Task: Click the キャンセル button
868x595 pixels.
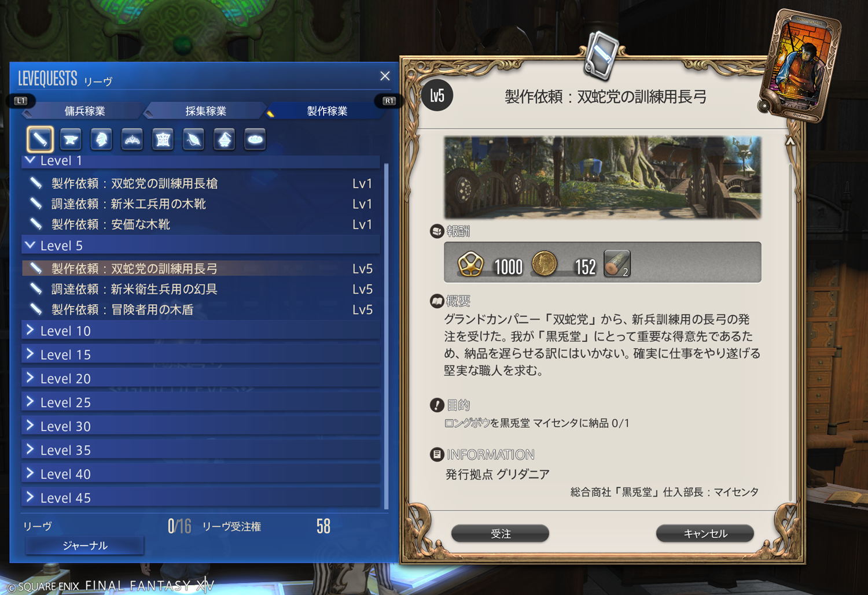Action: 705,534
